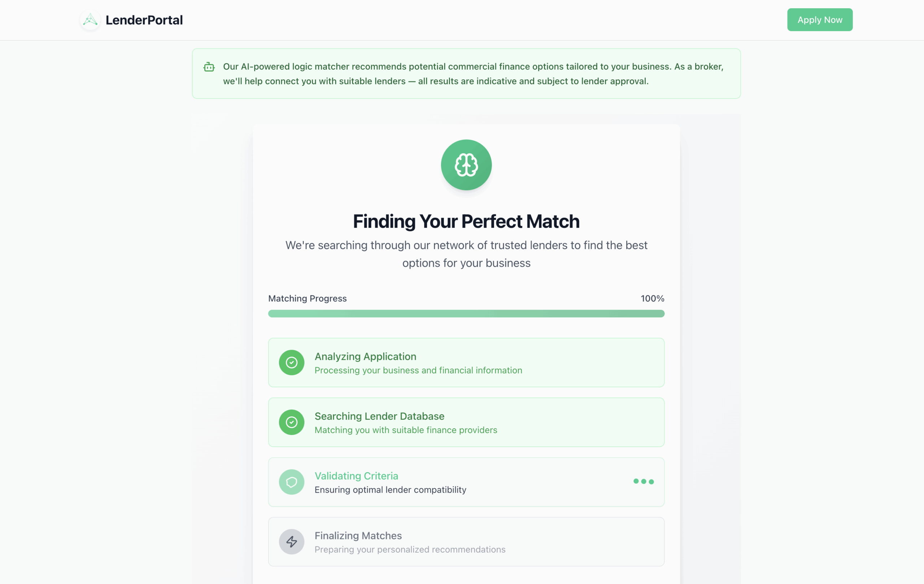
Task: Click the AI-powered logic matcher banner text
Action: (x=473, y=74)
